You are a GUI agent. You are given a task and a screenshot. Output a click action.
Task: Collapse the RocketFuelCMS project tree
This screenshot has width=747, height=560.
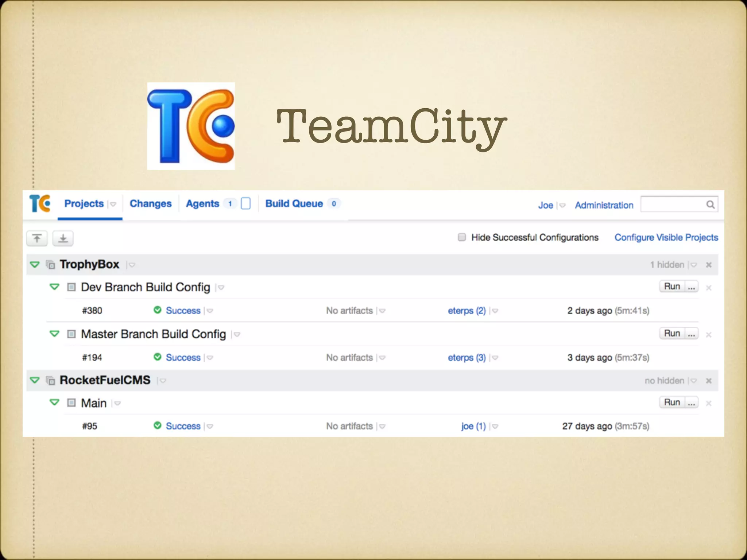point(35,380)
